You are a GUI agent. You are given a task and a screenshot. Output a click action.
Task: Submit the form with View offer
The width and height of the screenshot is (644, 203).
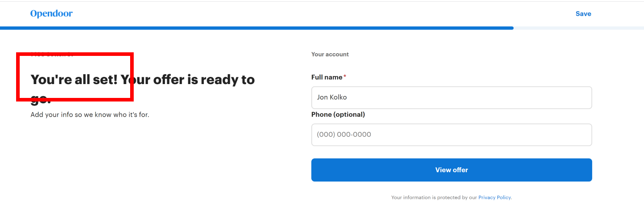pos(452,170)
